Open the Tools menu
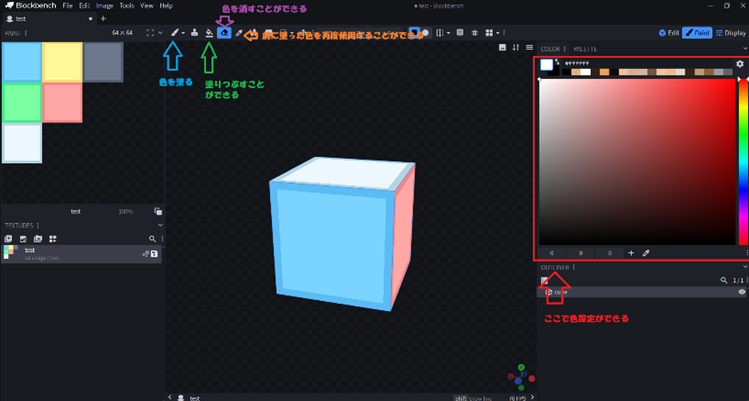This screenshot has width=749, height=401. click(126, 6)
